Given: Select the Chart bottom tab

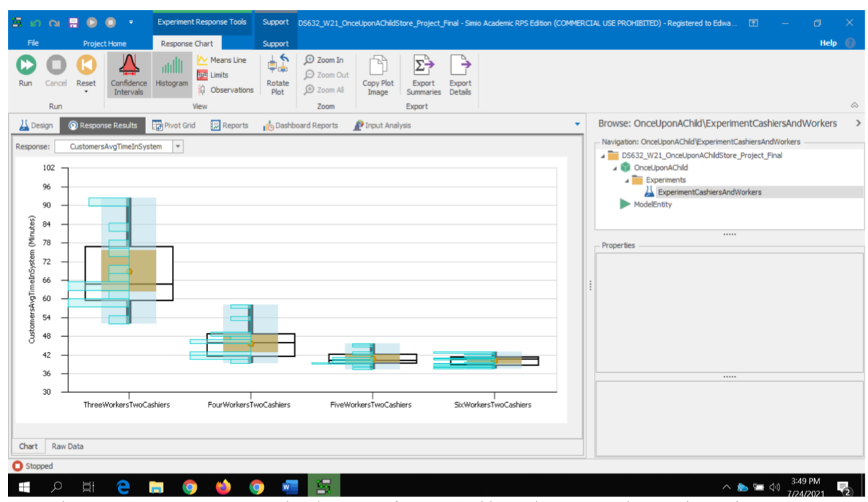Looking at the screenshot, I should [28, 446].
